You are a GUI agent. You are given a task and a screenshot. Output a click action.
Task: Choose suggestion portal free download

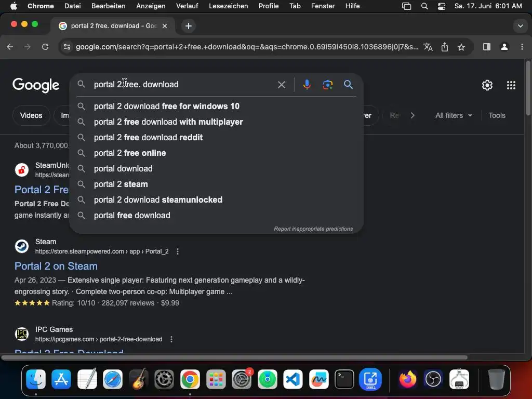pyautogui.click(x=217, y=216)
